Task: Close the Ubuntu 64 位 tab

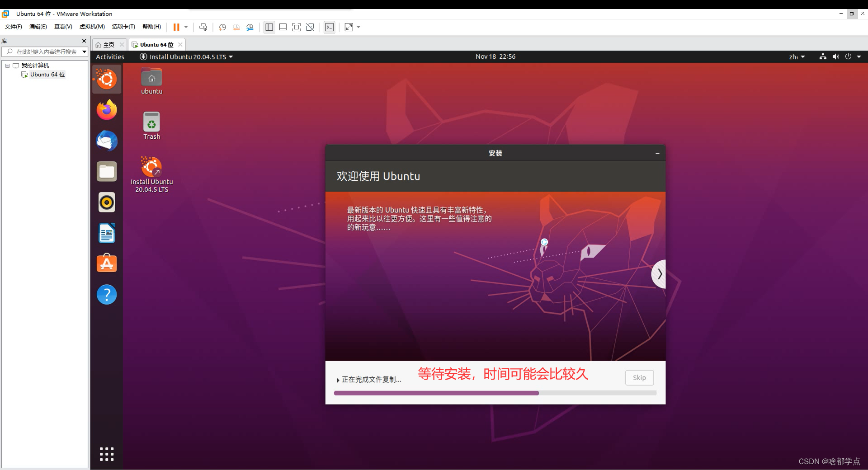Action: pyautogui.click(x=180, y=44)
